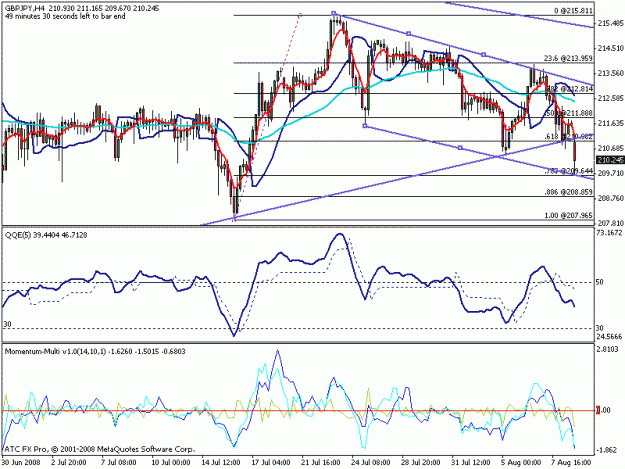Click the 207.810 price axis label

(x=610, y=223)
